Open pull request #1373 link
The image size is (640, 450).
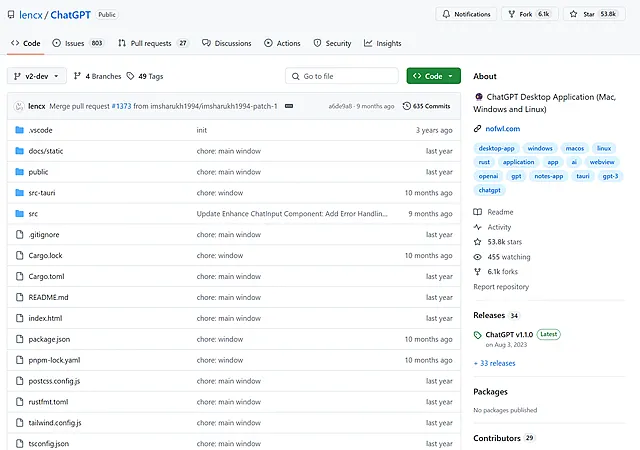[122, 106]
